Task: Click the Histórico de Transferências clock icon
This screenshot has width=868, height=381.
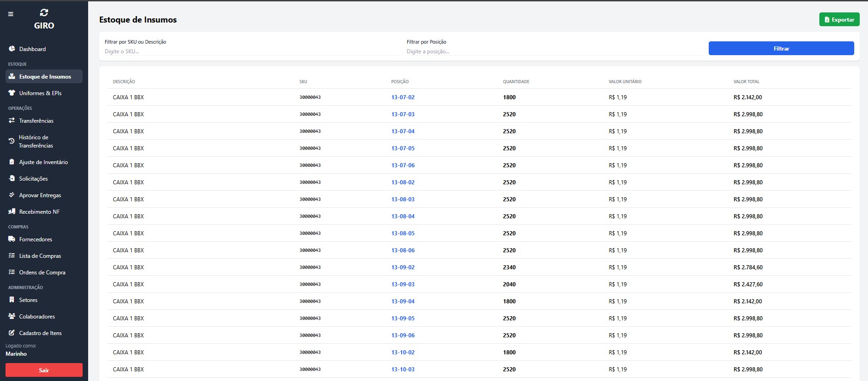Action: pyautogui.click(x=12, y=141)
